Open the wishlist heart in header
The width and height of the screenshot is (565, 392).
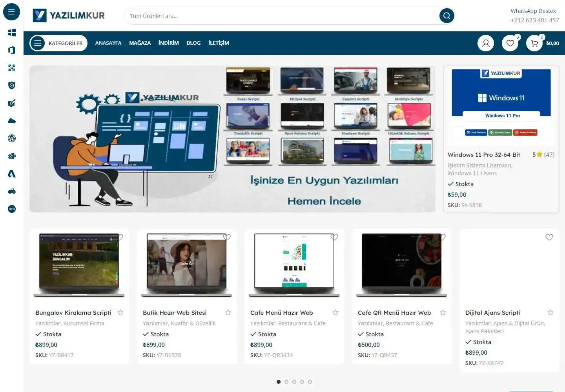[510, 43]
